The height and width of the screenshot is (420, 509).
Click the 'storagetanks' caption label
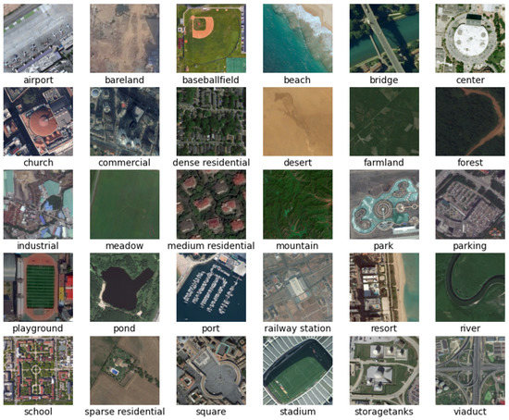pos(384,412)
